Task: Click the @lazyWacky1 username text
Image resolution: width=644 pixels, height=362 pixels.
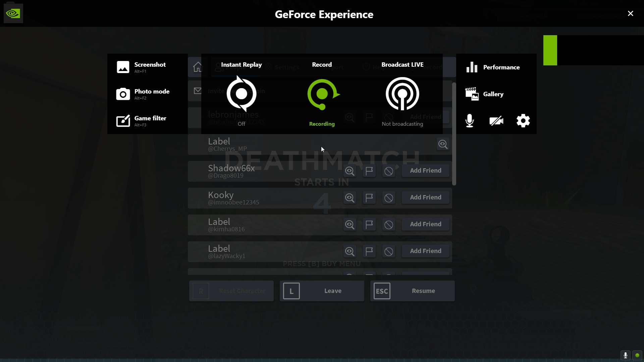Action: (227, 256)
